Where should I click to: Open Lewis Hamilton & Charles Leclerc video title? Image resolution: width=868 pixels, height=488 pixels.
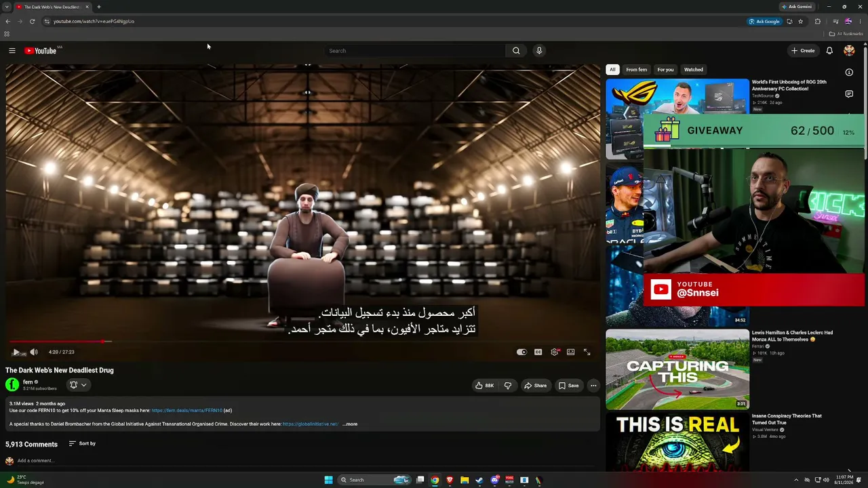tap(792, 336)
